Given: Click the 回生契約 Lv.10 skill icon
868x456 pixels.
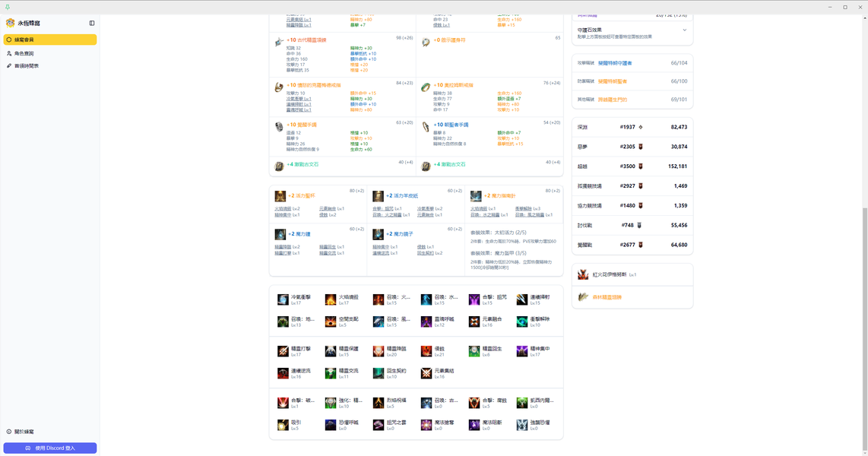Looking at the screenshot, I should coord(378,374).
